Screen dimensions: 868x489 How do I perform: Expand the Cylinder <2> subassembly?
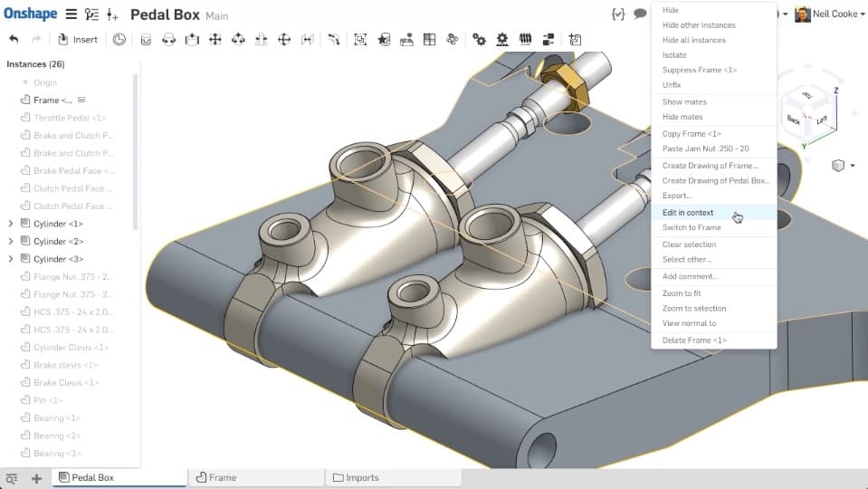(11, 242)
